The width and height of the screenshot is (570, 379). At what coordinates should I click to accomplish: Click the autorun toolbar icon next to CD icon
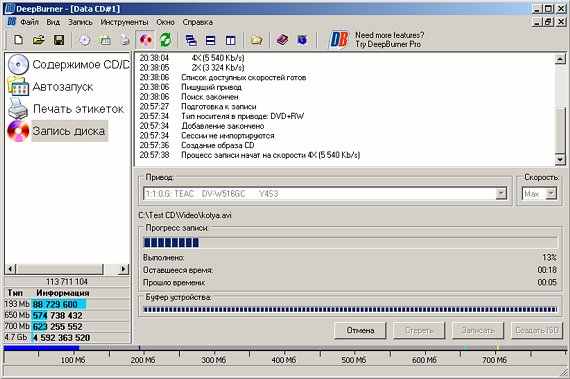coord(105,40)
